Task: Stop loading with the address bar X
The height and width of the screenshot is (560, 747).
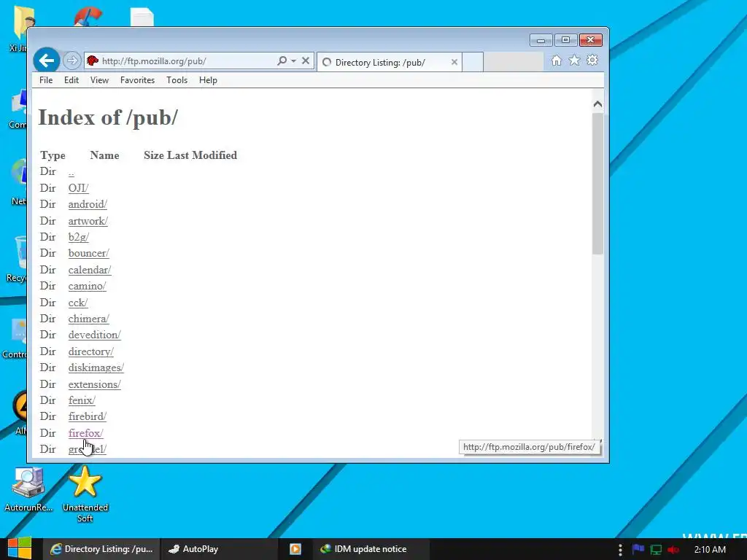Action: point(306,61)
